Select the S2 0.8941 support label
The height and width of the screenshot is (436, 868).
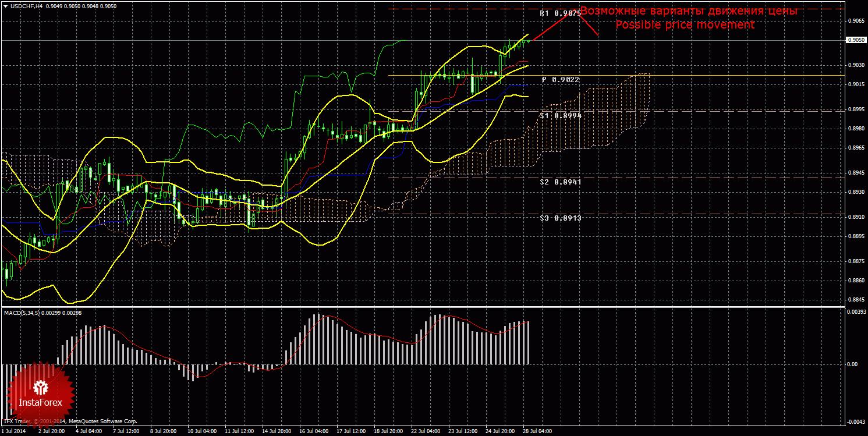561,182
